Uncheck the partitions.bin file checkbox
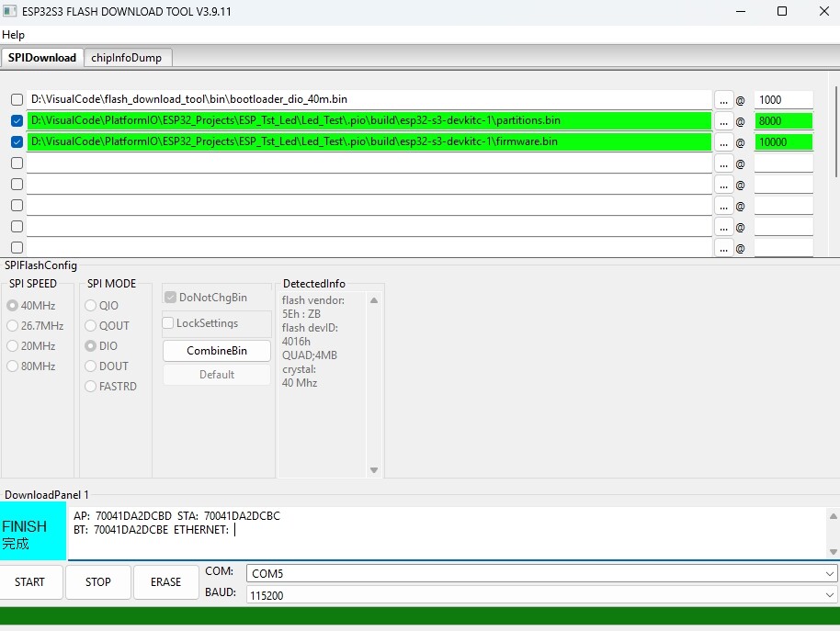The height and width of the screenshot is (631, 840). coord(17,121)
